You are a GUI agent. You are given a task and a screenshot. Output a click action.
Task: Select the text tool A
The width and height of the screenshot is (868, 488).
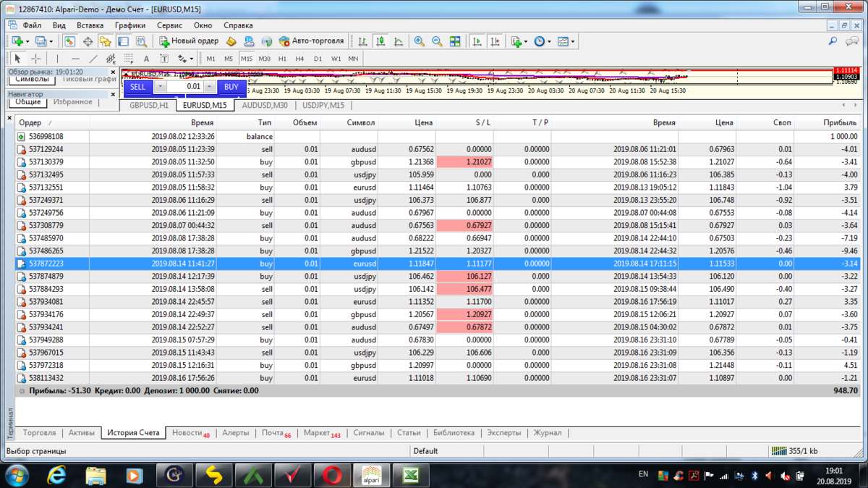tap(146, 59)
